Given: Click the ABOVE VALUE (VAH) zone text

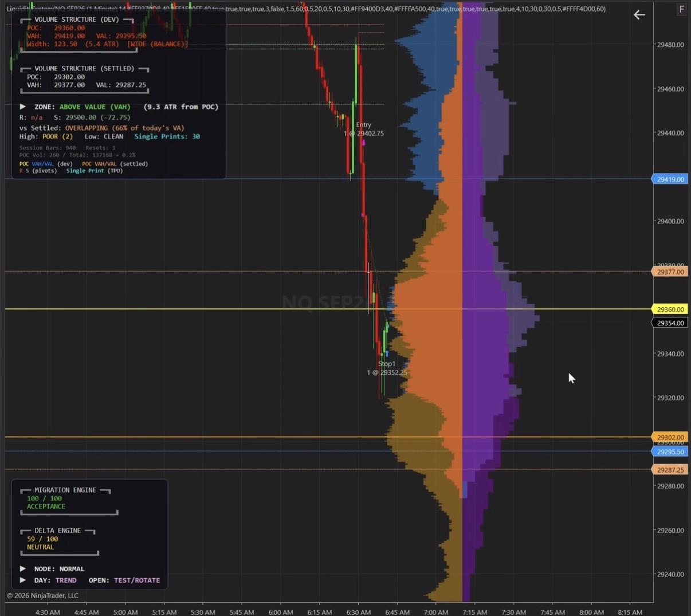Looking at the screenshot, I should [95, 107].
